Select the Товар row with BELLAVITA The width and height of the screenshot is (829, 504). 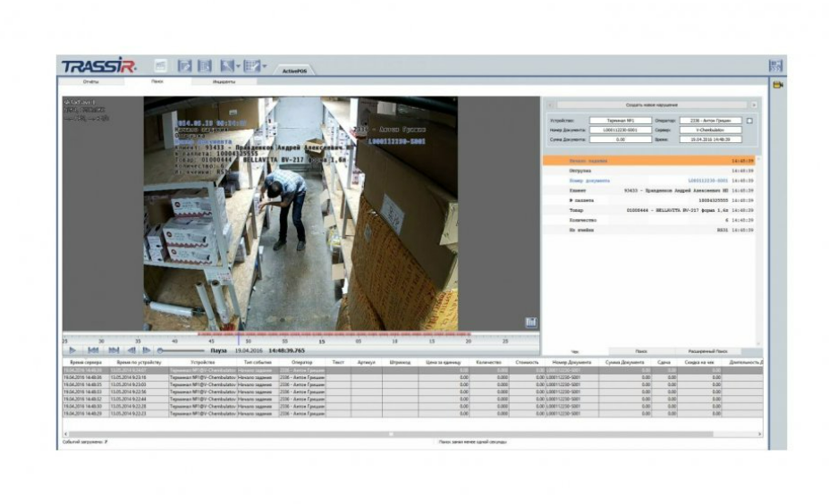coord(649,210)
